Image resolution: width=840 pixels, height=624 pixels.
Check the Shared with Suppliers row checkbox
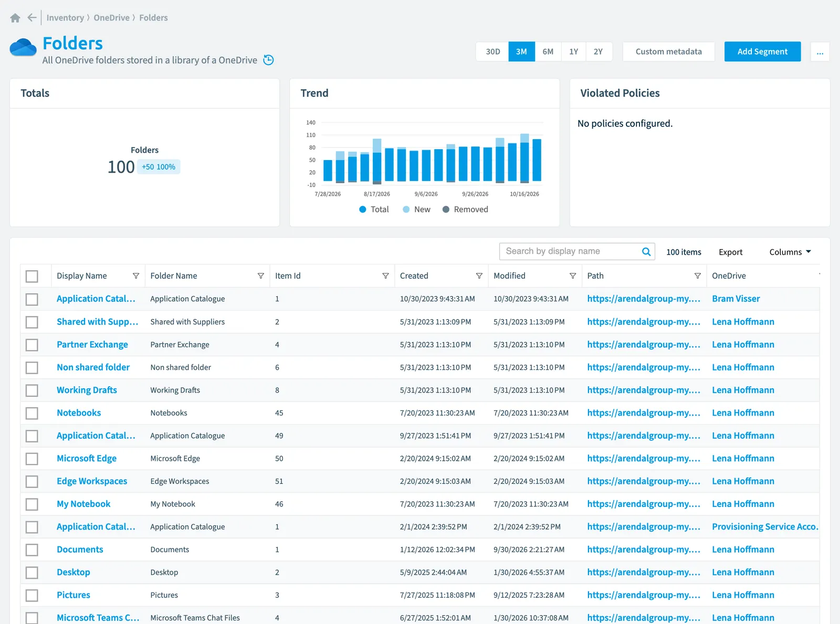(32, 322)
